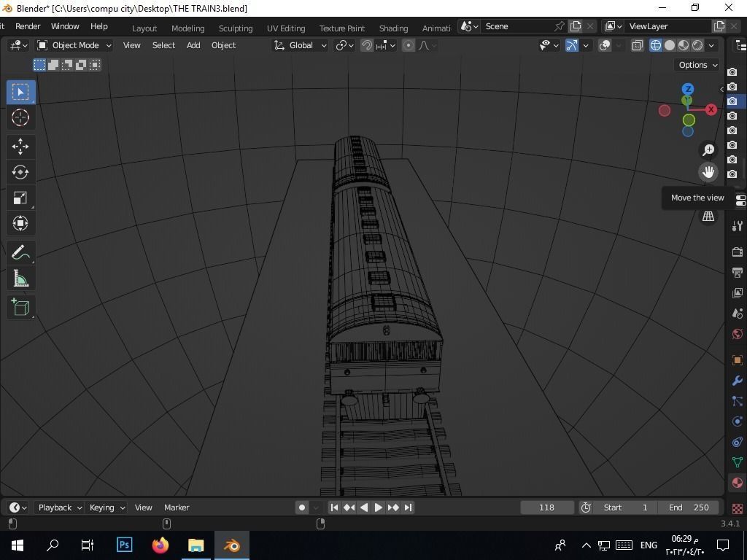Switch to wireframe viewport shading
This screenshot has height=560, width=747.
[x=656, y=45]
